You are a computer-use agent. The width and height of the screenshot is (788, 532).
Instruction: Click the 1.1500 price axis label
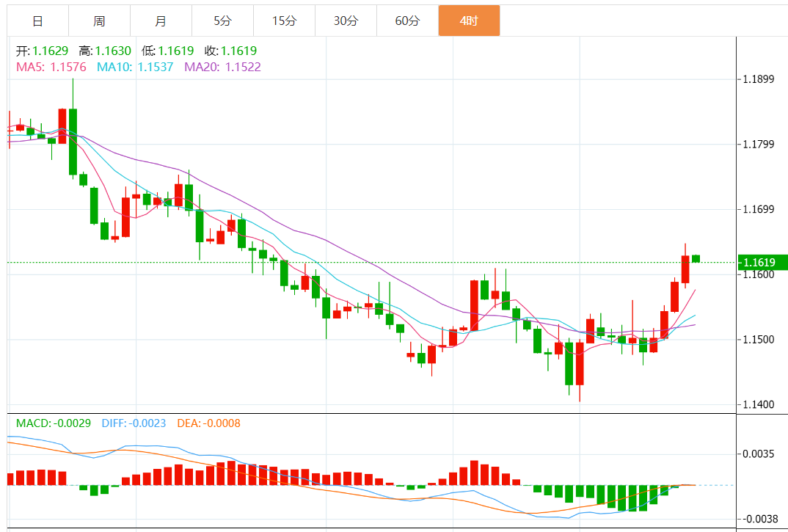(759, 340)
